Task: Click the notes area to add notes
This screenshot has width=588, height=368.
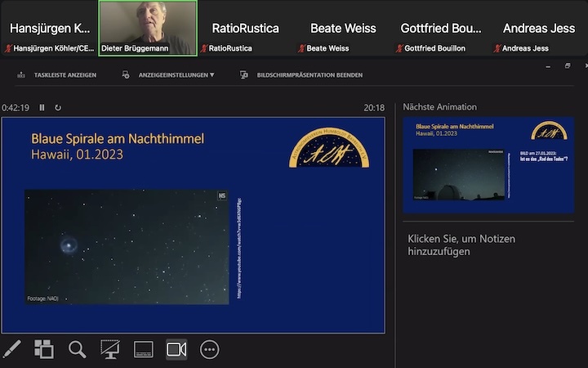Action: point(461,245)
